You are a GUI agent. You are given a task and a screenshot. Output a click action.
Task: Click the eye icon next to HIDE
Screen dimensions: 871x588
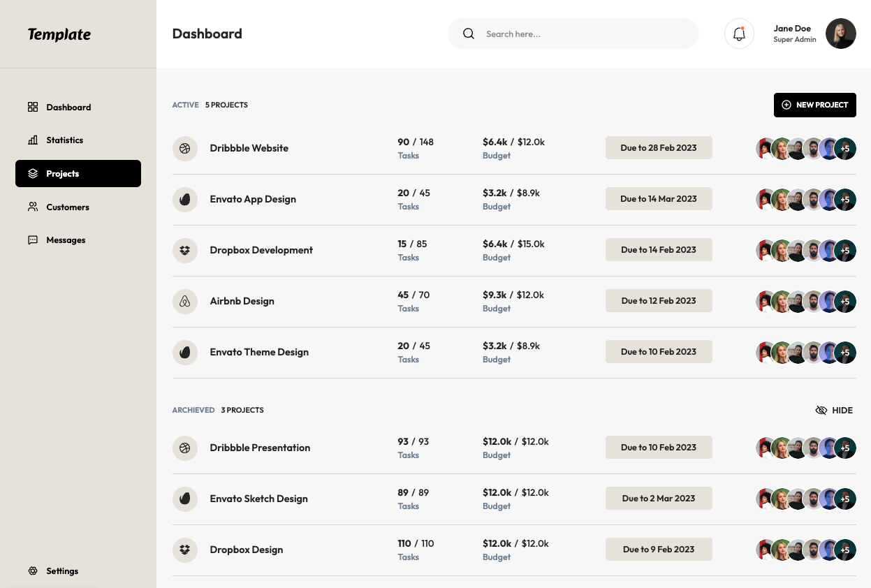pos(821,410)
